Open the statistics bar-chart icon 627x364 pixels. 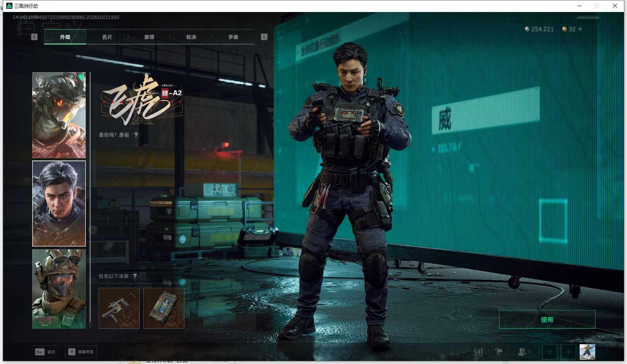point(478,352)
